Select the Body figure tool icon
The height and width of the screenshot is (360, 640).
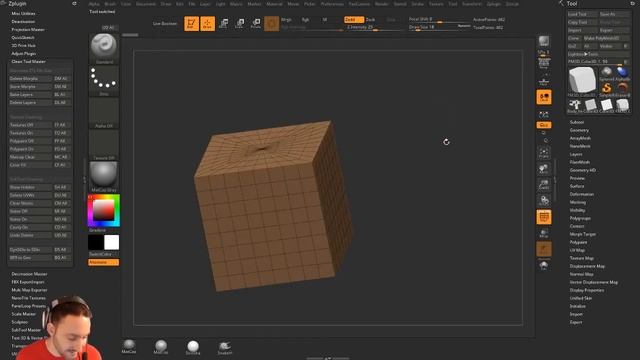(x=575, y=105)
